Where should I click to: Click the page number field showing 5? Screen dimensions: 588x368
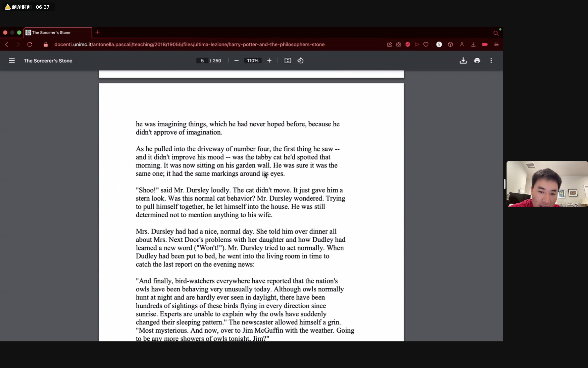202,61
